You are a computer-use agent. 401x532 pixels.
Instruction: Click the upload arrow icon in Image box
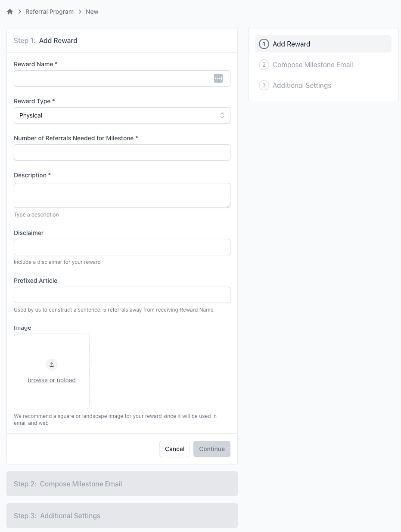[52, 365]
